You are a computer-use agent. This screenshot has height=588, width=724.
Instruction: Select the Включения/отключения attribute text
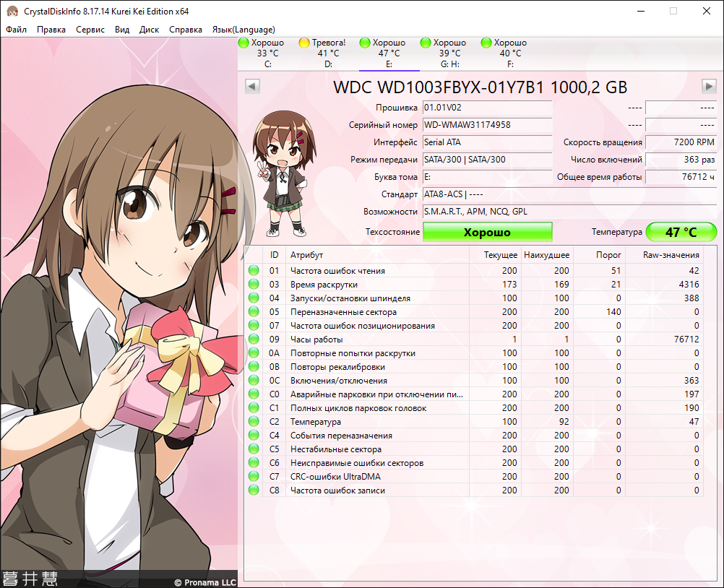[338, 381]
